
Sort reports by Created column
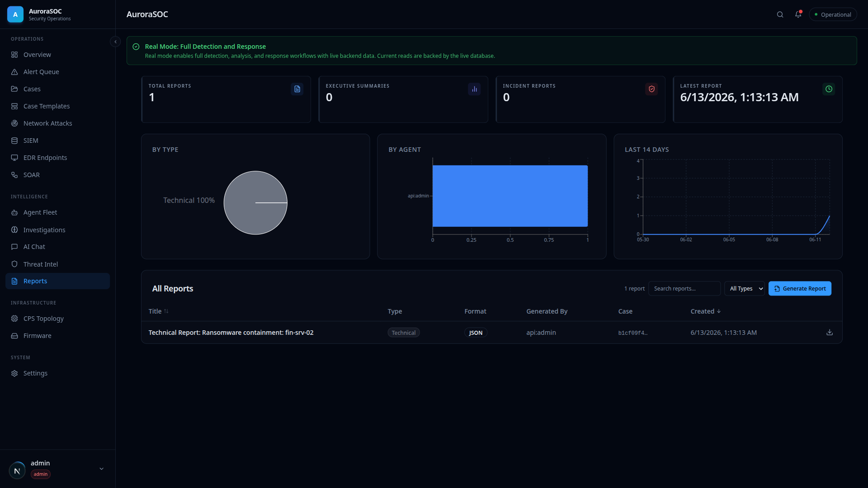pos(705,311)
